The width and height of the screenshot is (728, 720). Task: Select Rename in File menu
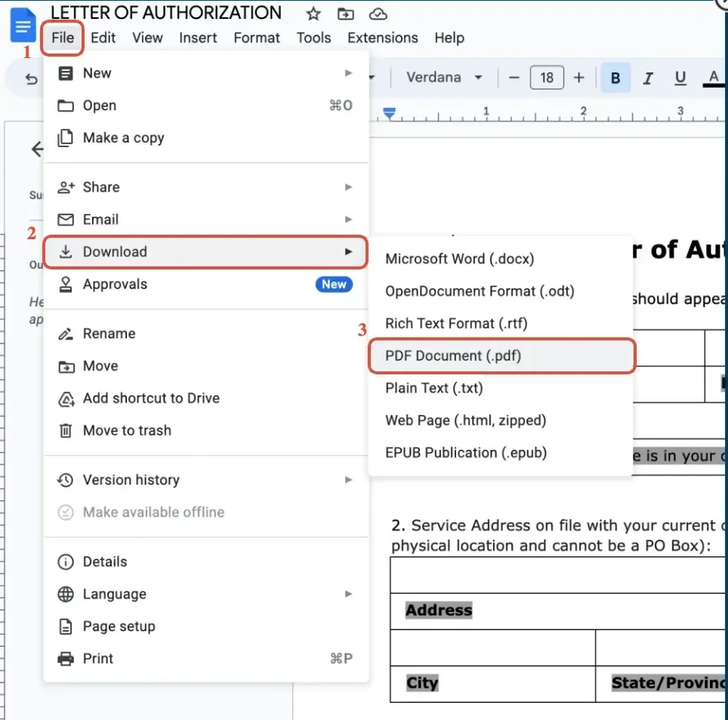coord(206,334)
